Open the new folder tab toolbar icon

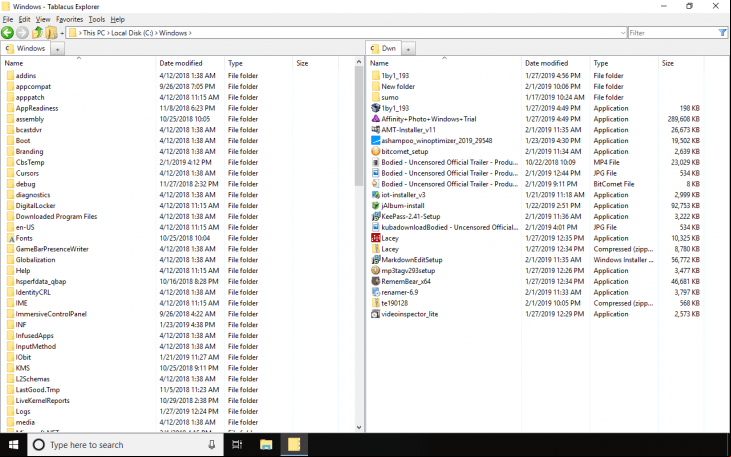click(51, 33)
